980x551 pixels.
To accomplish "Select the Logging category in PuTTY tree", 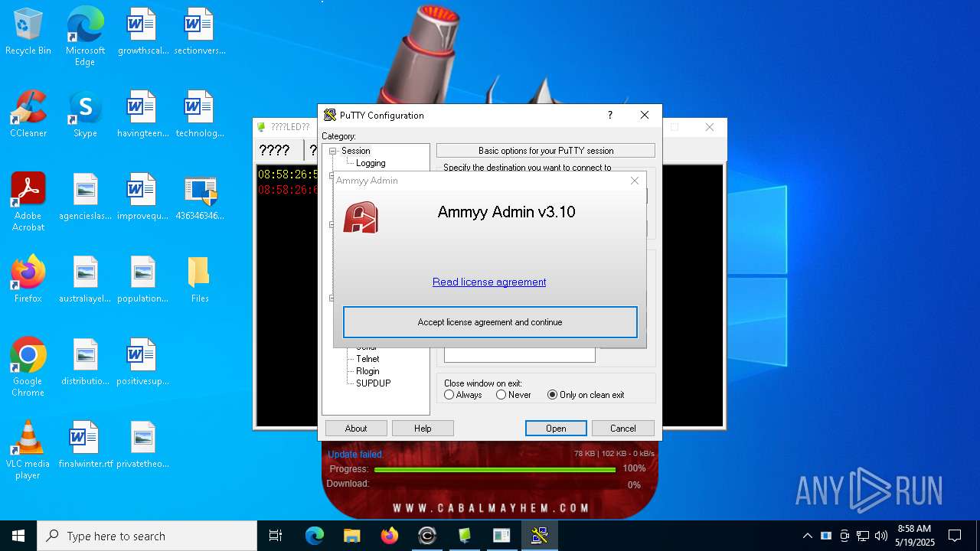I will [x=371, y=163].
